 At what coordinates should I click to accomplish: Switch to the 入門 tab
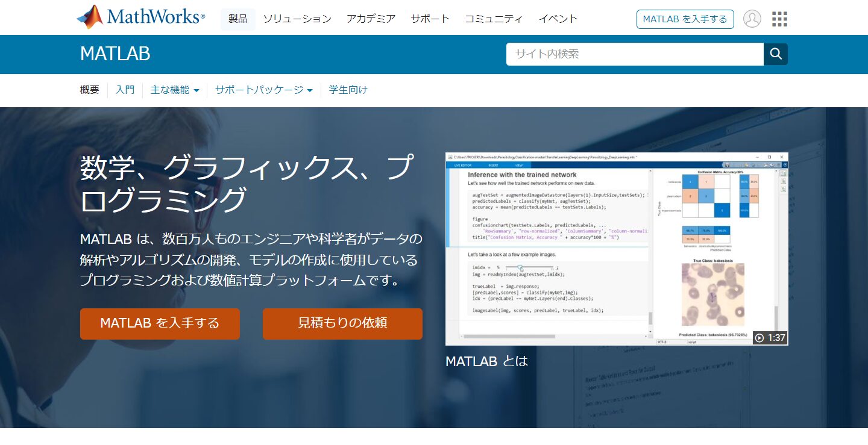(x=125, y=90)
